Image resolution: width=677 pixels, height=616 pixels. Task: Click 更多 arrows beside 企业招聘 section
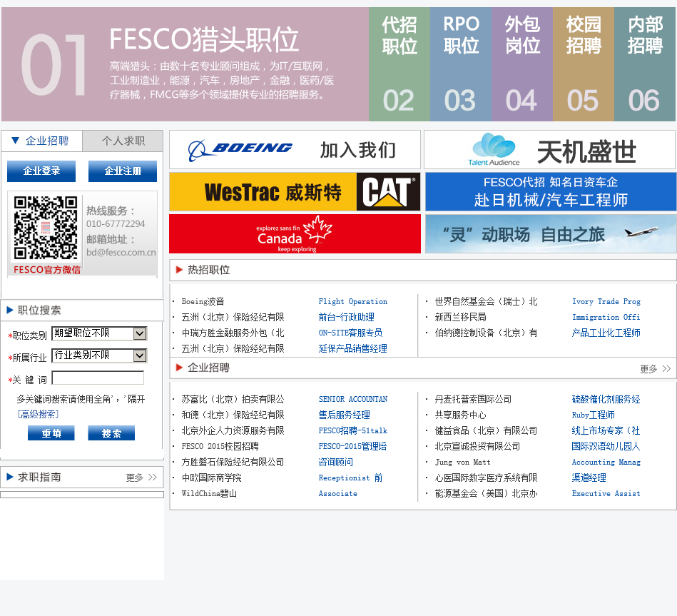pyautogui.click(x=656, y=368)
